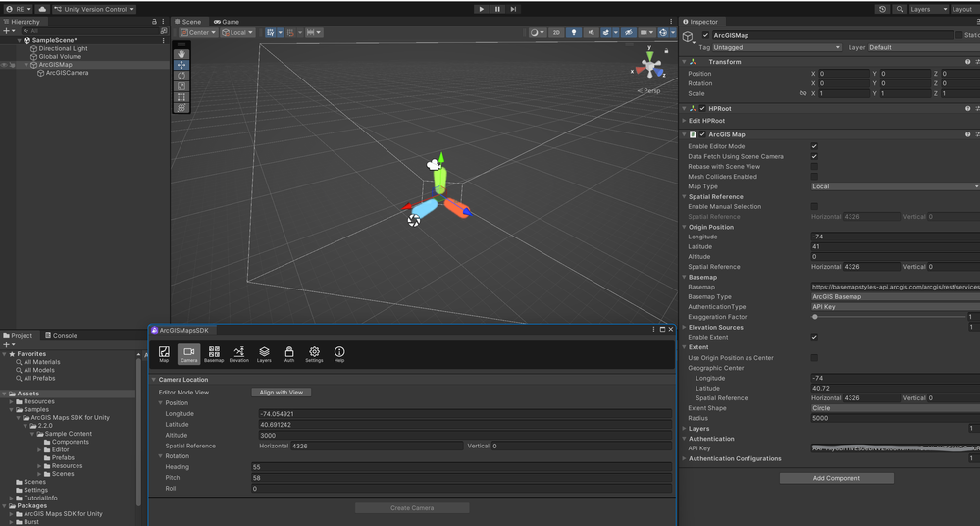Screen dimensions: 980x526
Task: Switch to the Console tab
Action: click(61, 336)
